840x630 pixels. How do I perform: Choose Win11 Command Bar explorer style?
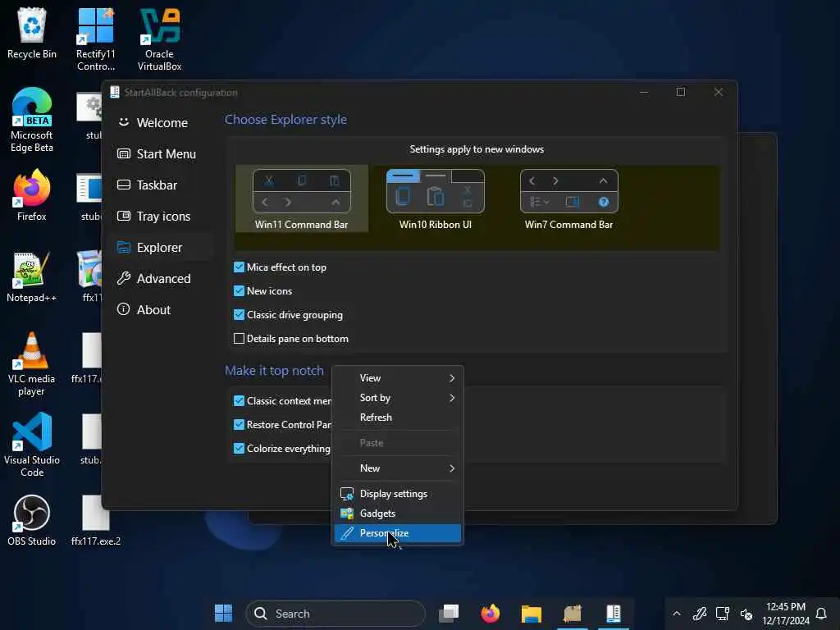(302, 199)
